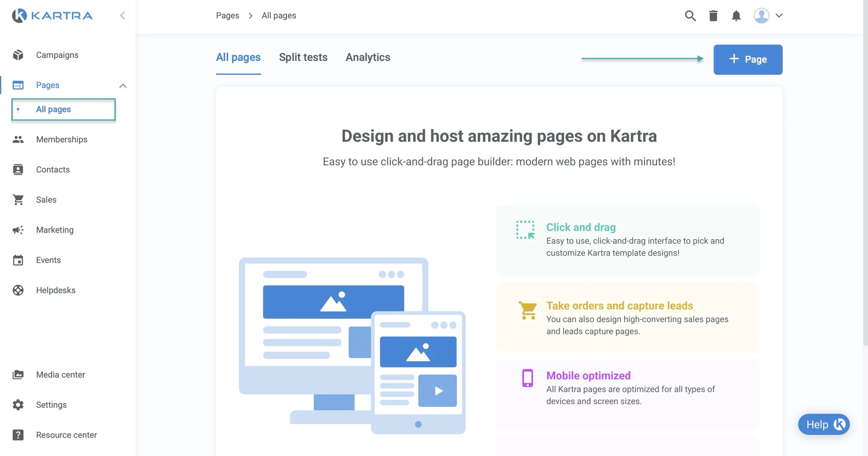This screenshot has width=868, height=456.
Task: Open the Sales cart icon in the sidebar
Action: pos(18,200)
